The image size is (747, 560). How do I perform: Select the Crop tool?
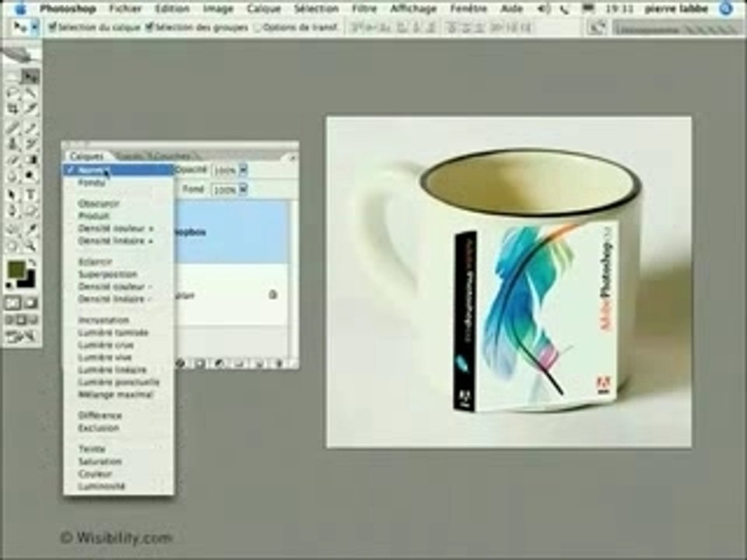tap(12, 109)
